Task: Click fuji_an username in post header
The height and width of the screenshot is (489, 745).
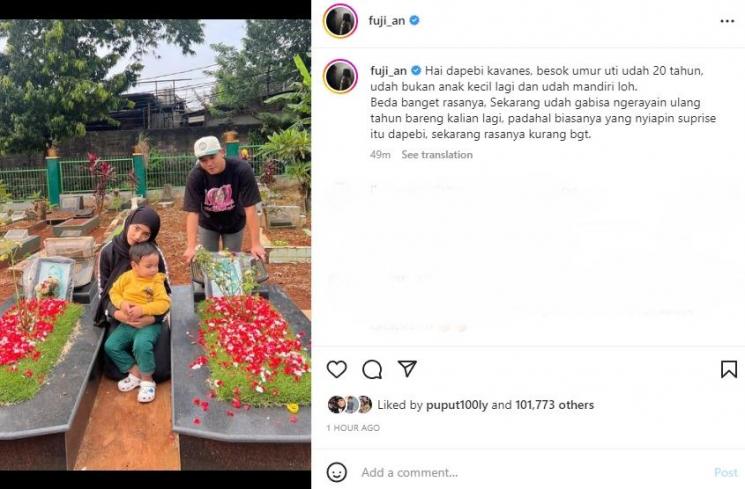Action: point(386,20)
